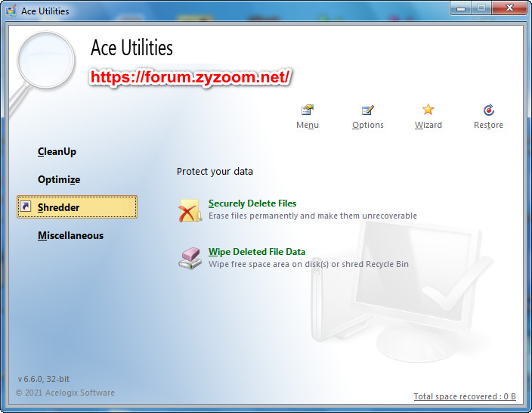Select the CleanUp category
532x413 pixels.
[57, 151]
